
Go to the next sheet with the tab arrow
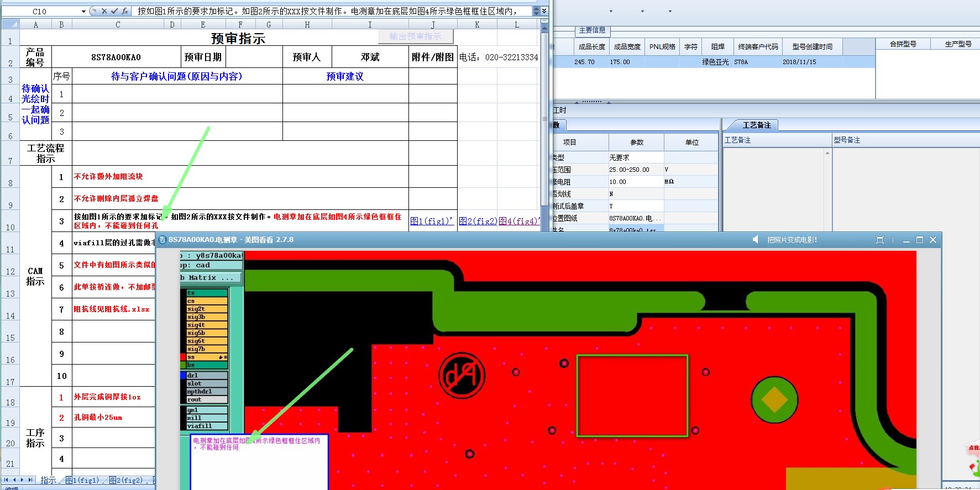pyautogui.click(x=22, y=480)
